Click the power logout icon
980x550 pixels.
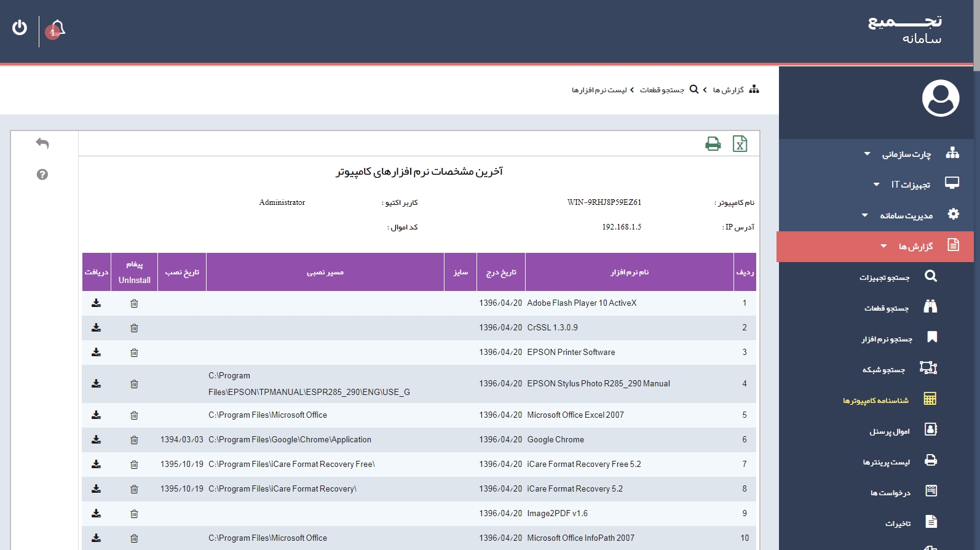(20, 28)
